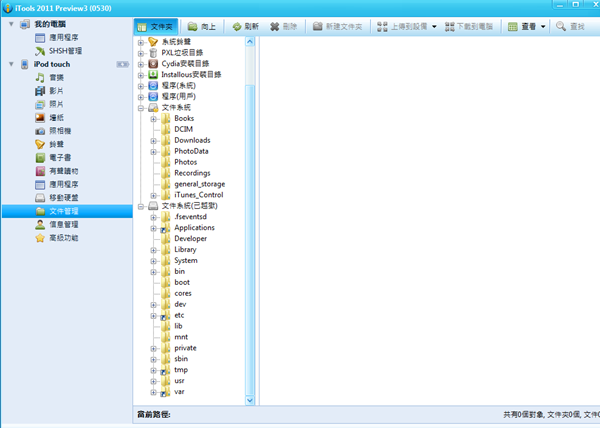Expand the Books folder node
Viewport: 600px width, 428px height.
click(x=153, y=119)
